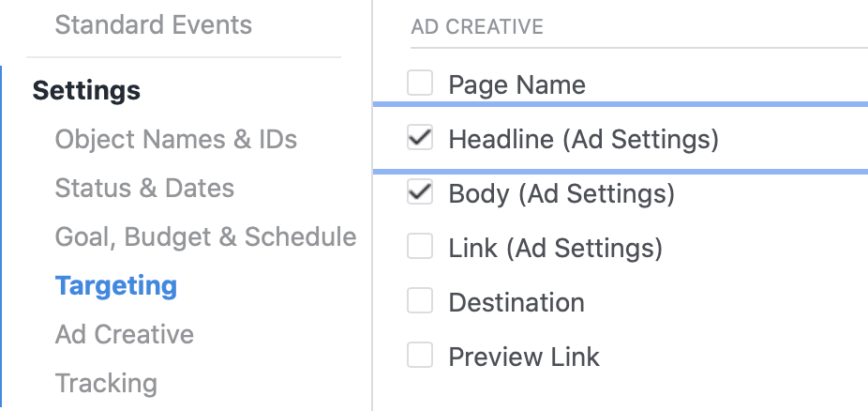Screen dimensions: 868x411
Task: Click the 'Link (Ad Settings)' label text
Action: tap(555, 249)
